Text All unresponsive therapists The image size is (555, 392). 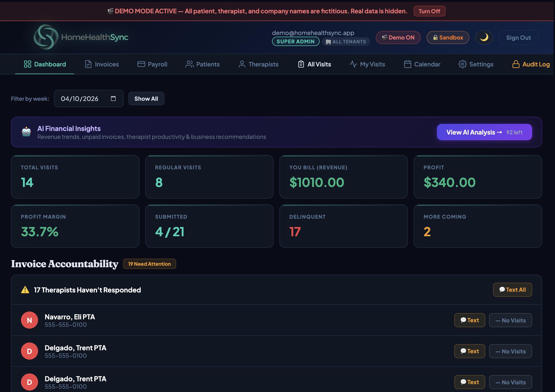(x=512, y=290)
